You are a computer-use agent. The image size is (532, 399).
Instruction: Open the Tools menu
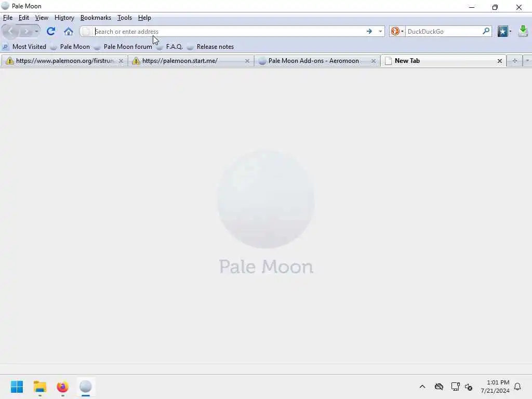pyautogui.click(x=125, y=18)
